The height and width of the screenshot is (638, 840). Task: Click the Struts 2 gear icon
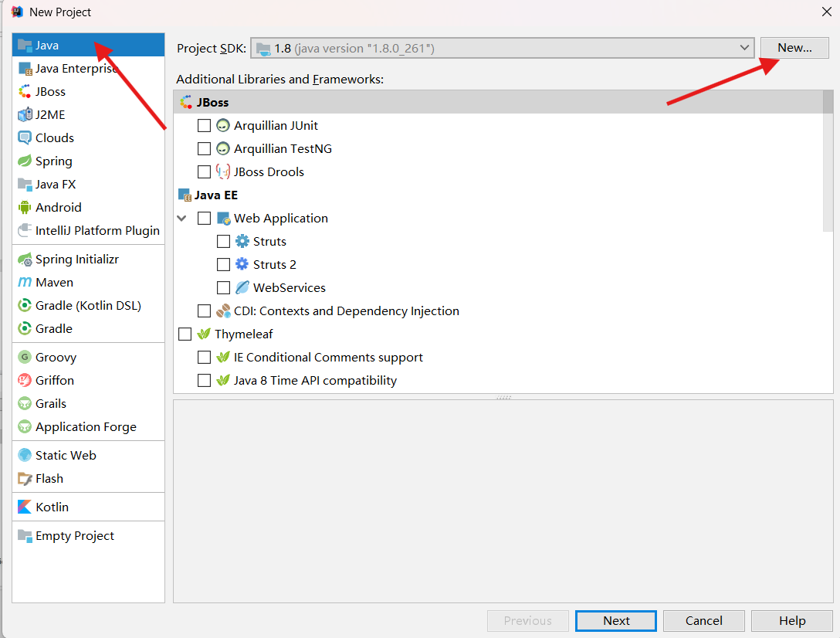(x=242, y=264)
